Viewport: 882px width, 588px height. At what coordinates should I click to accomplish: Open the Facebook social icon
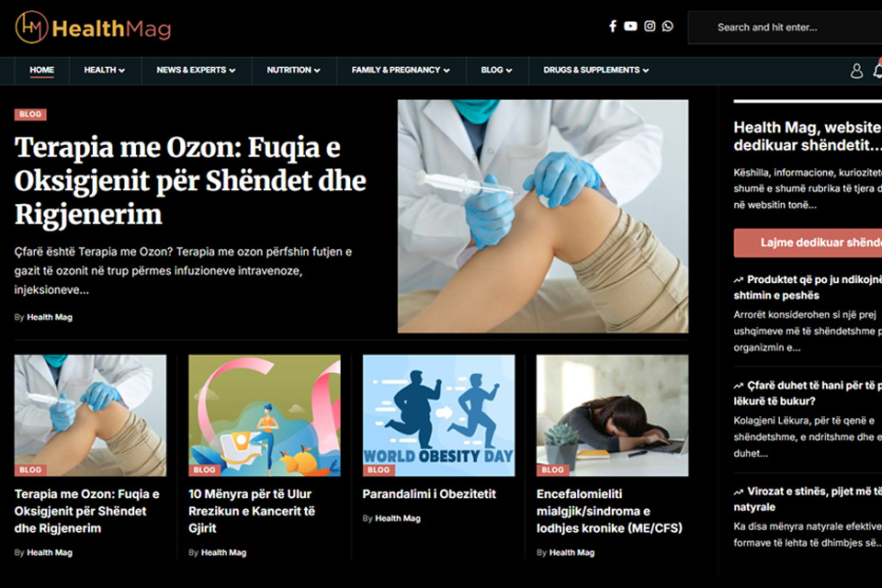tap(613, 27)
